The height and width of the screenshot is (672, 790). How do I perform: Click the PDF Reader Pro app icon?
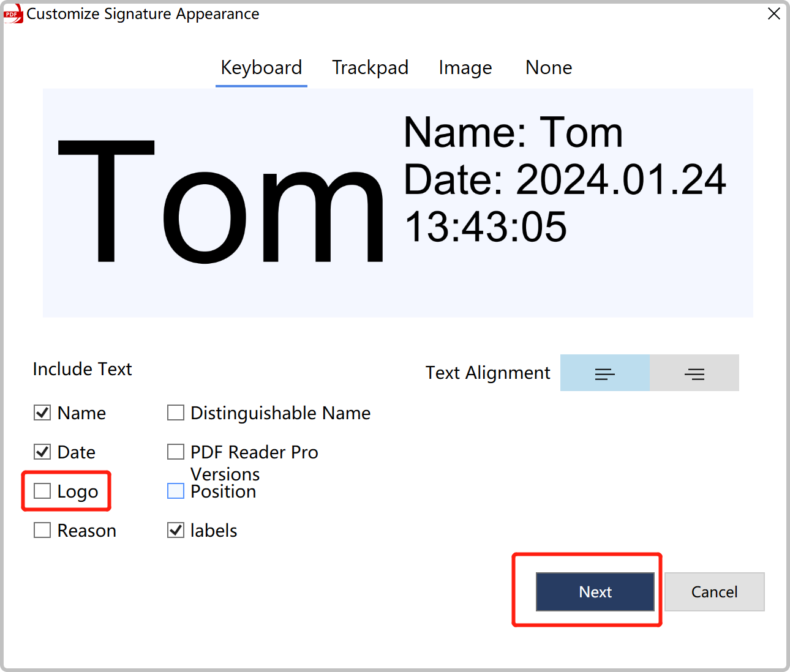13,13
